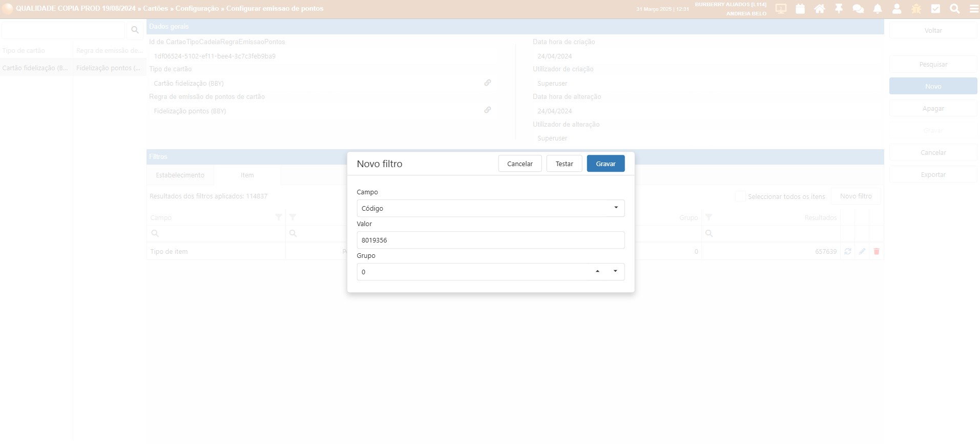Viewport: 980px width, 444px height.
Task: Click the Exportar button
Action: tap(933, 174)
